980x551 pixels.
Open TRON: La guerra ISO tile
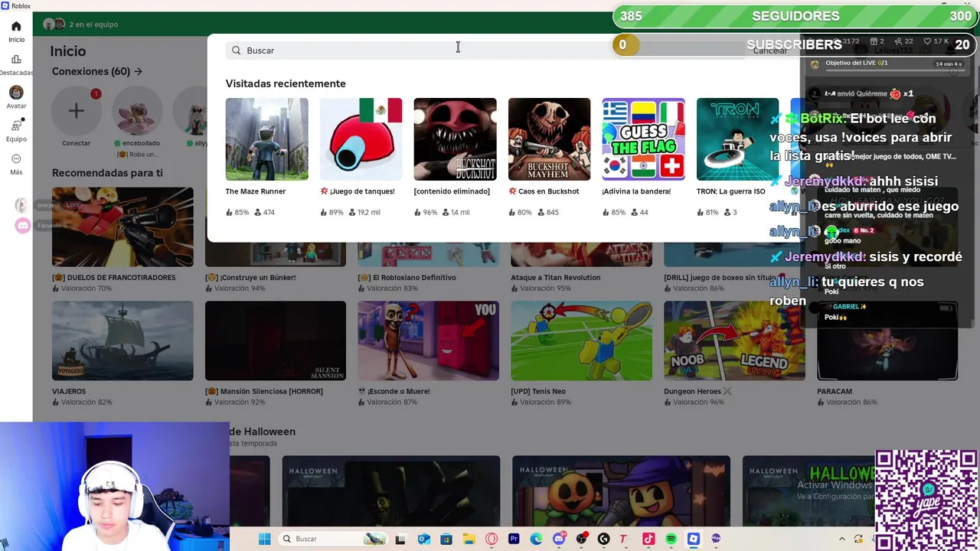click(737, 139)
